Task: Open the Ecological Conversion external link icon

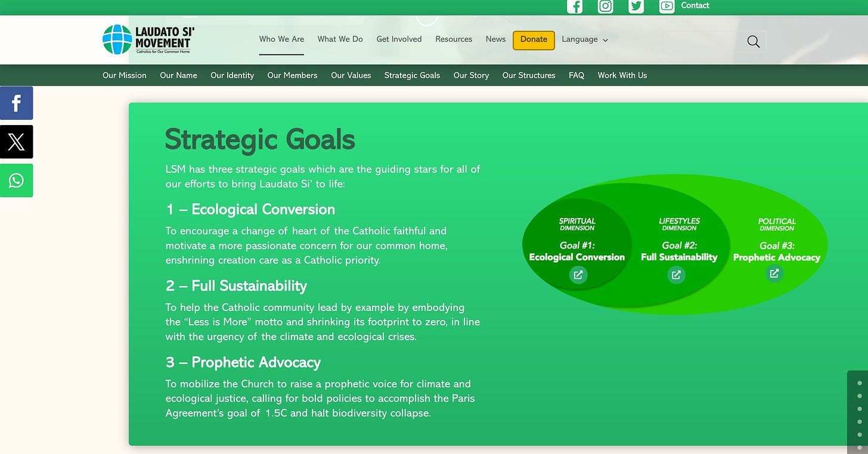Action: (x=578, y=275)
